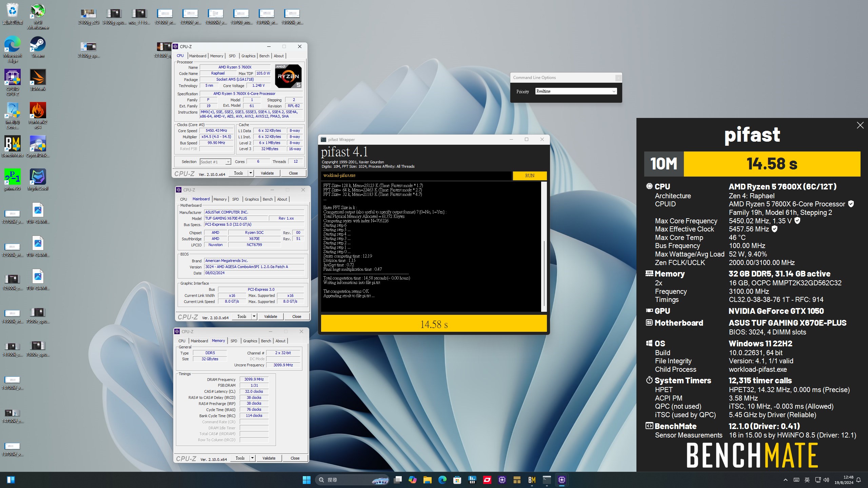Open Graphics tab in Mainboard CPU-Z window
868x488 pixels.
252,199
